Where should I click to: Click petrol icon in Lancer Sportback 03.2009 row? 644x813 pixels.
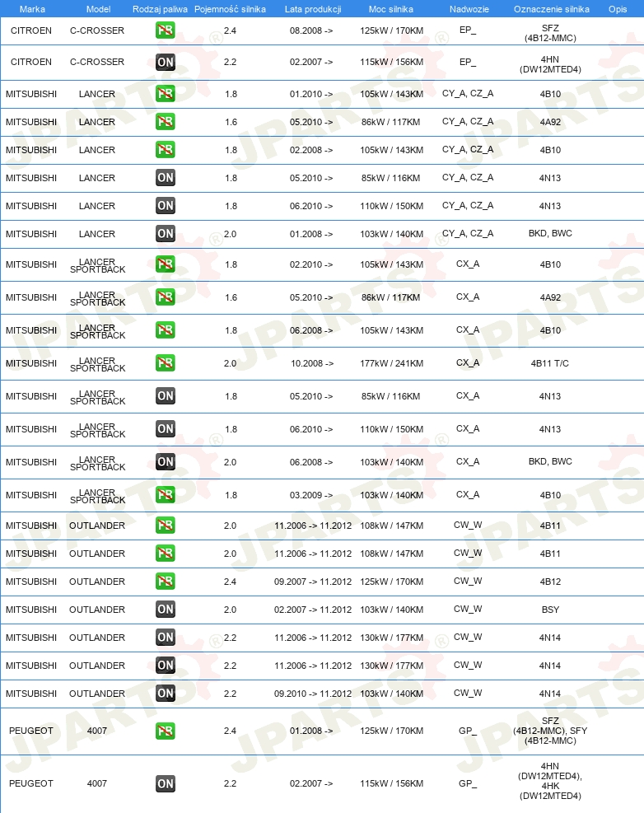coord(165,495)
